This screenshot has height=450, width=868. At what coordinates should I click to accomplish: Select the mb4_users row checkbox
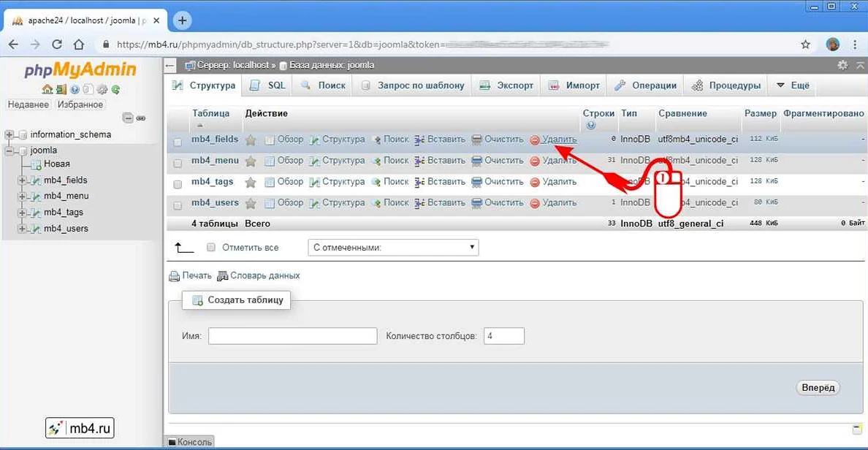[x=177, y=202]
